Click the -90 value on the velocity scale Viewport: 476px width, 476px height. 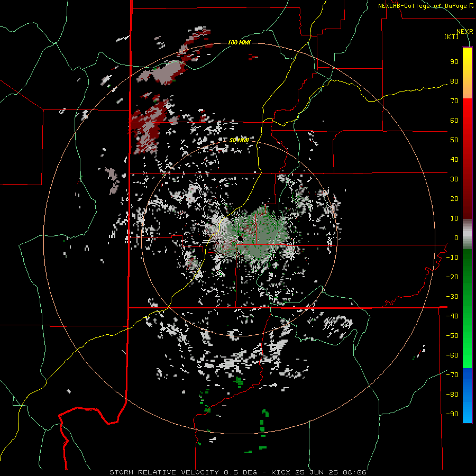tap(452, 414)
